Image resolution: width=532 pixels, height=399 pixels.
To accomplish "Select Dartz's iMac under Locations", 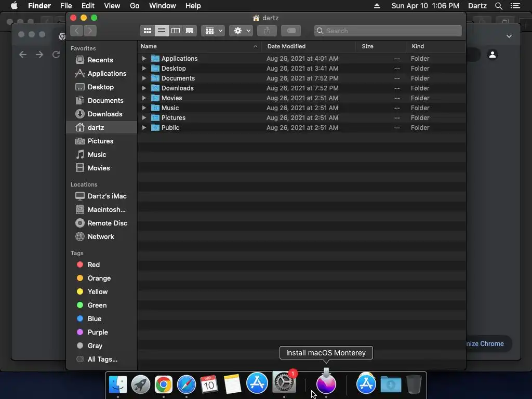I will point(101,196).
